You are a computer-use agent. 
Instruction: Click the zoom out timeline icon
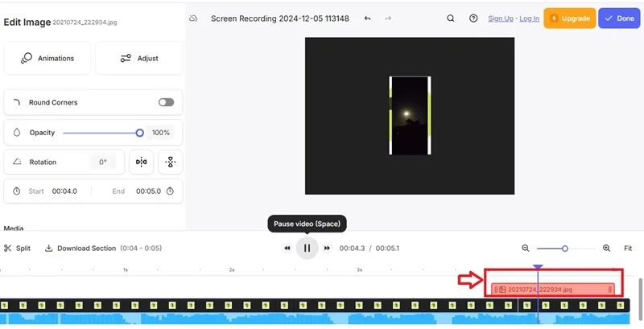pos(526,249)
